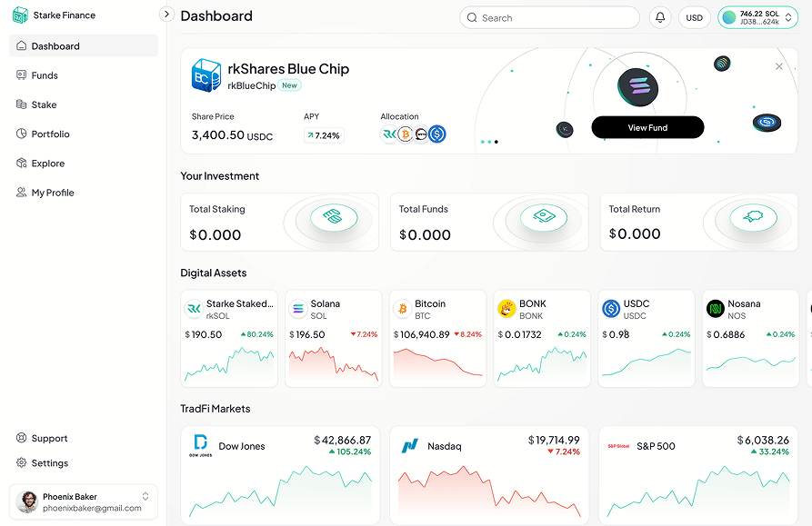The width and height of the screenshot is (812, 526).
Task: Click the Total Return piggy bank icon
Action: pyautogui.click(x=754, y=217)
